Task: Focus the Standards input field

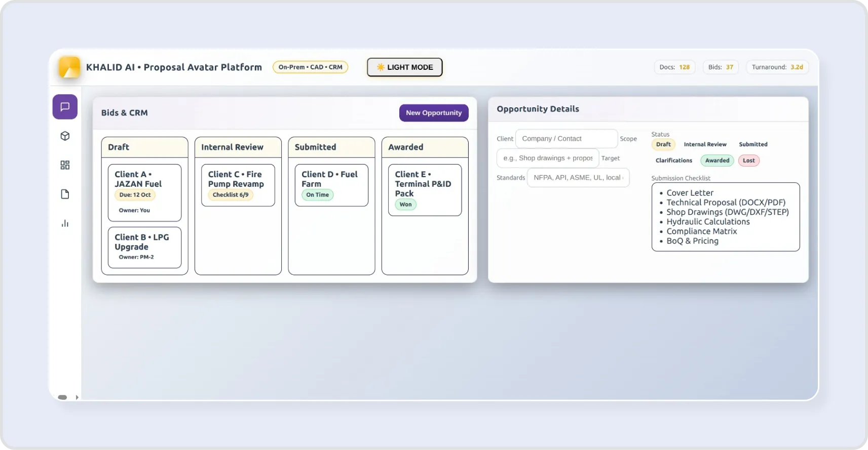Action: click(x=578, y=178)
